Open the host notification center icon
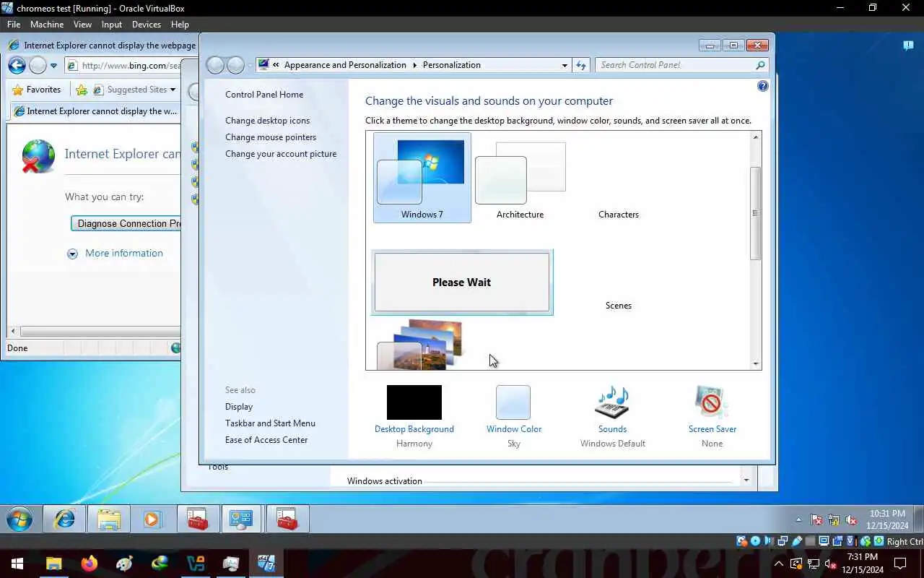Screen dimensions: 924x578 click(x=900, y=564)
